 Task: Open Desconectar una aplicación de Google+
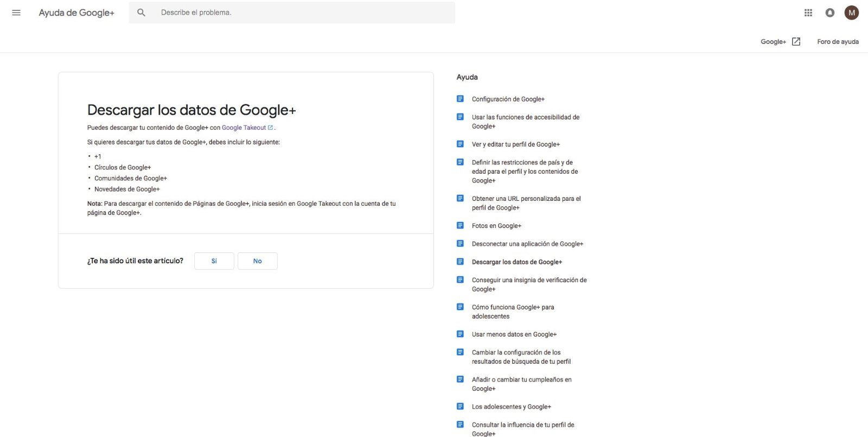click(x=527, y=244)
